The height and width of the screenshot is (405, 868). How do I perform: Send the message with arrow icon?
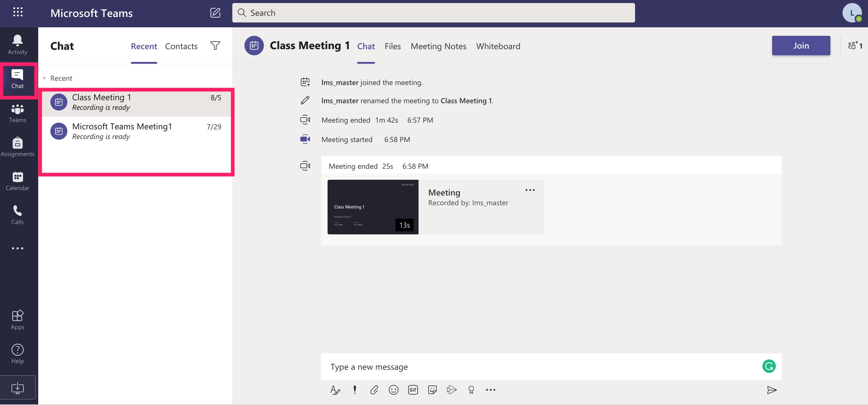[x=772, y=390]
